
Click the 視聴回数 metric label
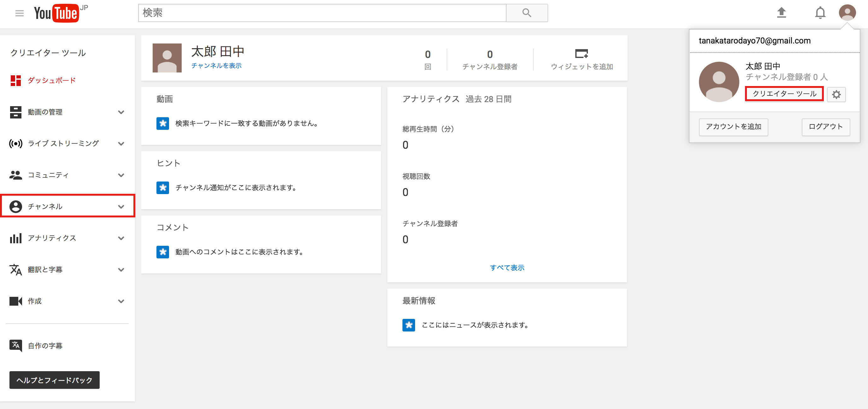(x=416, y=176)
